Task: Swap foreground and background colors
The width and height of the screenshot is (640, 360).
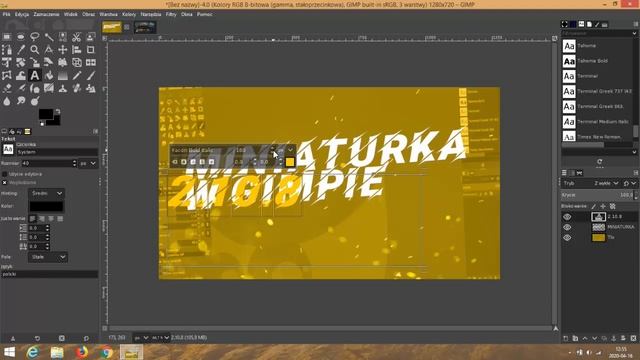Action: [58, 111]
